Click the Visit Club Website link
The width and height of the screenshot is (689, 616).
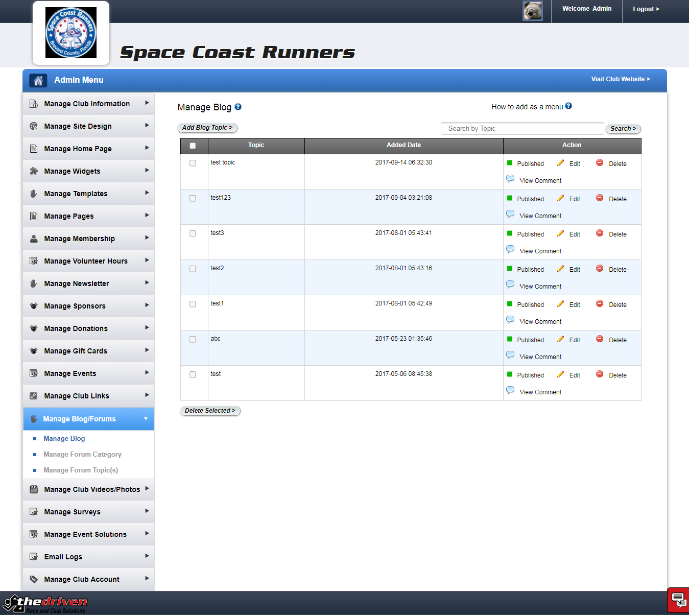pyautogui.click(x=620, y=79)
